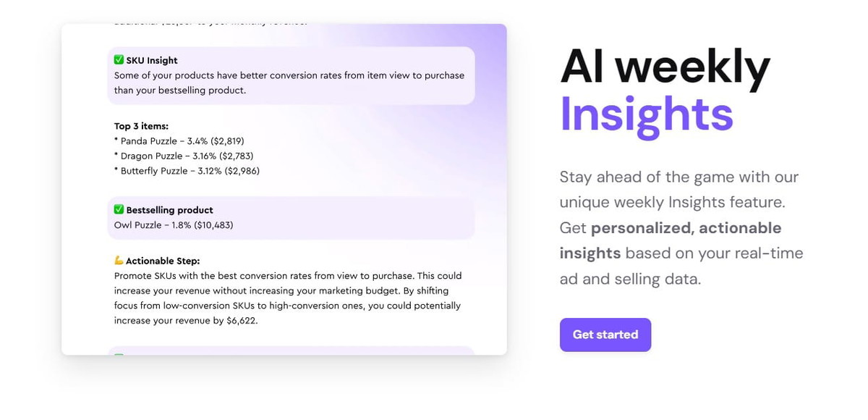Click the "AI weekly" heading

[665, 68]
